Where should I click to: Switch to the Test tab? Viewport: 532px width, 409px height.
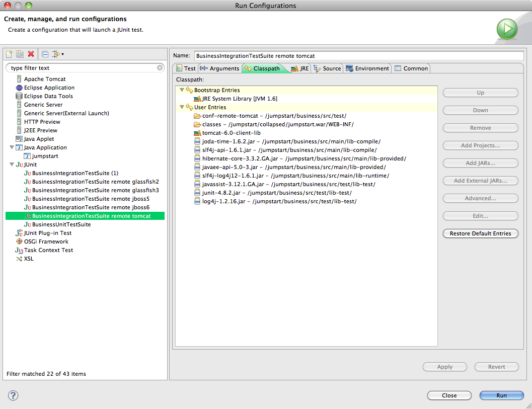186,68
